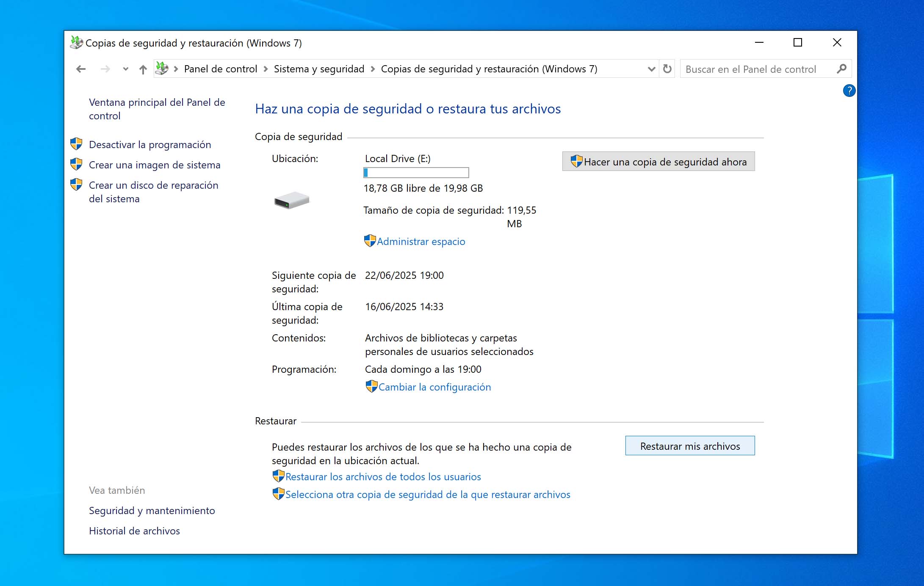Screen dimensions: 924x586
Task: Click shield icon beside Crear una imagen de sistema
Action: 76,164
